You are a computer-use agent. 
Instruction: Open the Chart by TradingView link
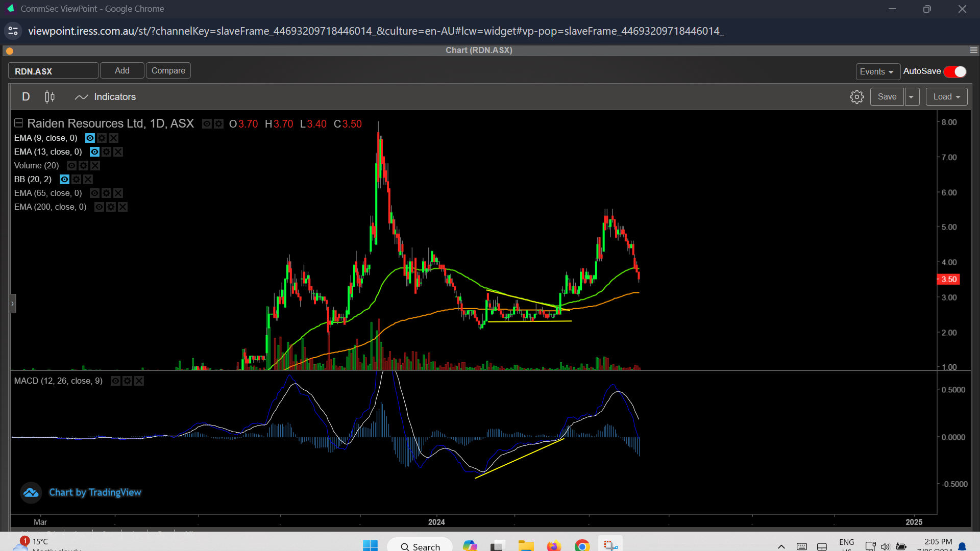tap(95, 492)
